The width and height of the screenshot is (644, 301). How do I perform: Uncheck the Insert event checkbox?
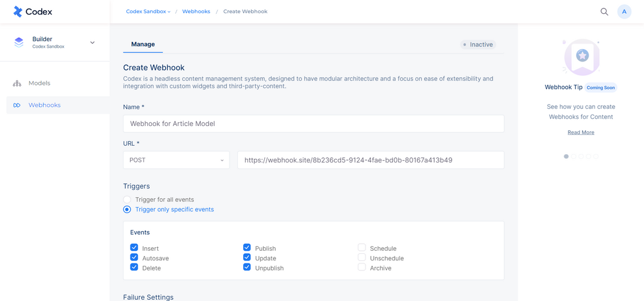pyautogui.click(x=134, y=247)
